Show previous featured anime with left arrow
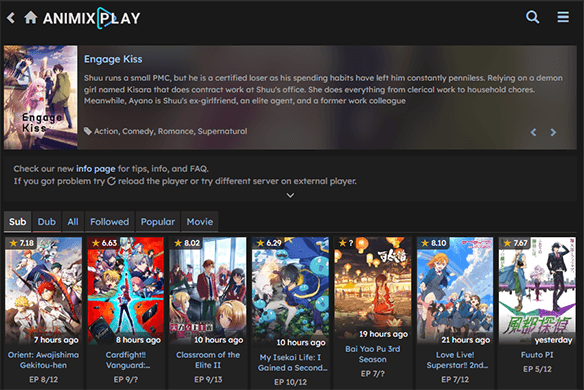The image size is (584, 390). point(533,132)
